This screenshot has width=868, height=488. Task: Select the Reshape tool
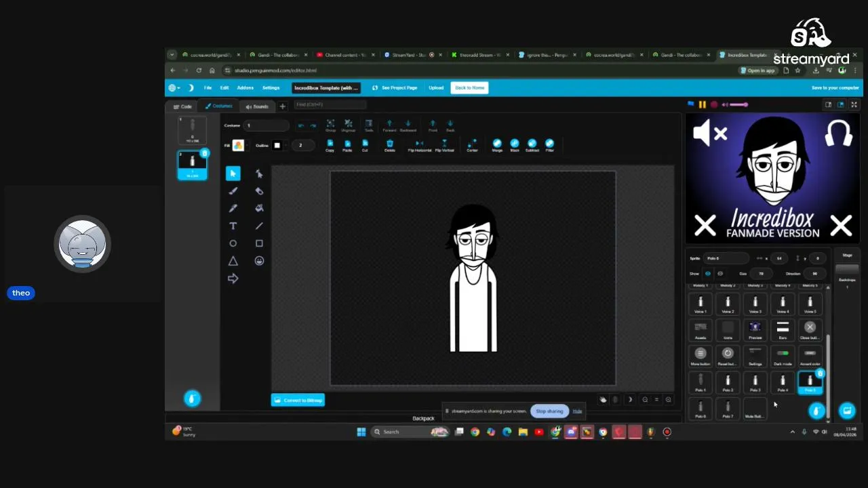pos(259,174)
